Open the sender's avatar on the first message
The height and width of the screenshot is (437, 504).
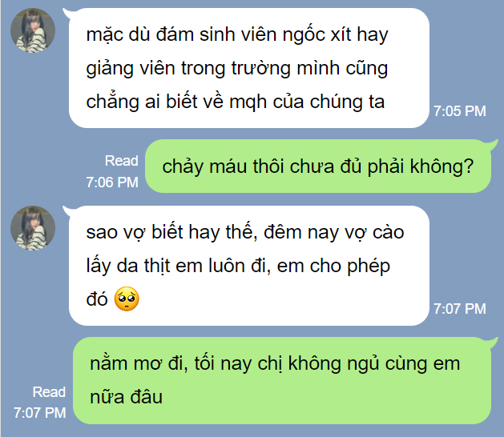tap(33, 30)
